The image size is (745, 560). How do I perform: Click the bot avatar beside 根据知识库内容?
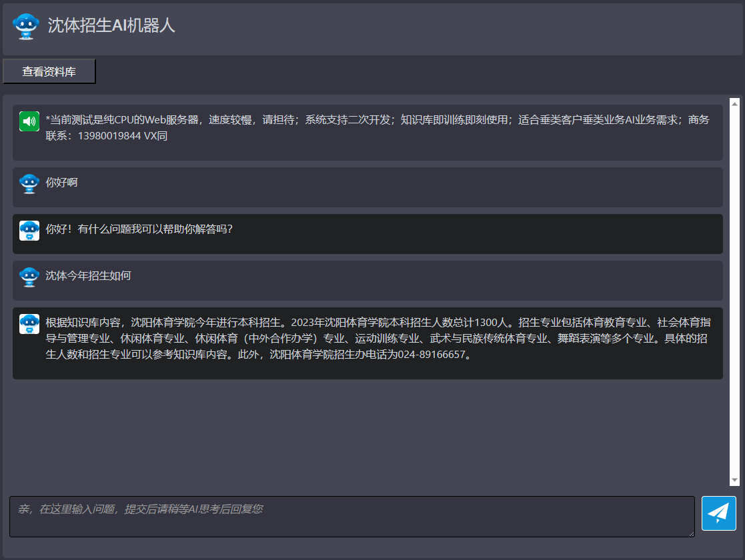[29, 324]
